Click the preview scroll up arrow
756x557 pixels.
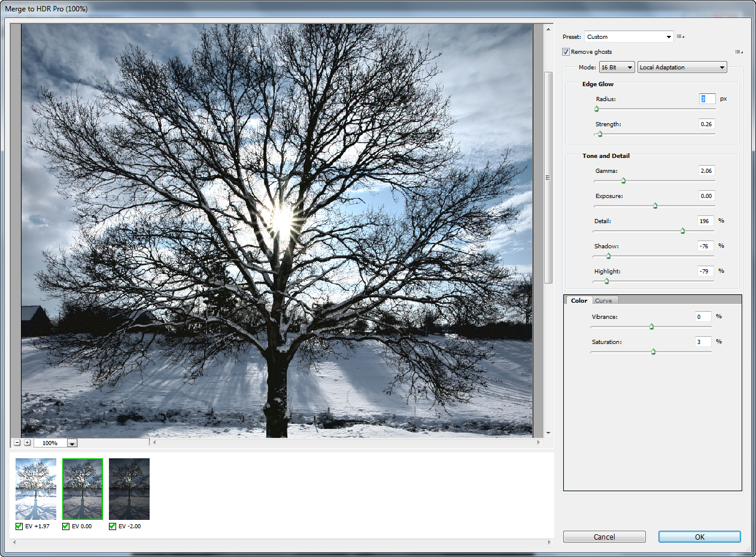point(548,29)
